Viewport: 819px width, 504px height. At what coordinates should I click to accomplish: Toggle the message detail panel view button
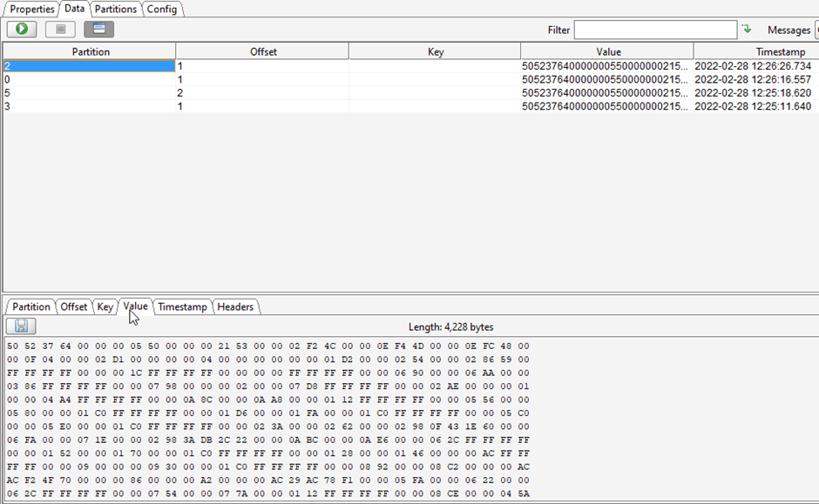(x=98, y=30)
